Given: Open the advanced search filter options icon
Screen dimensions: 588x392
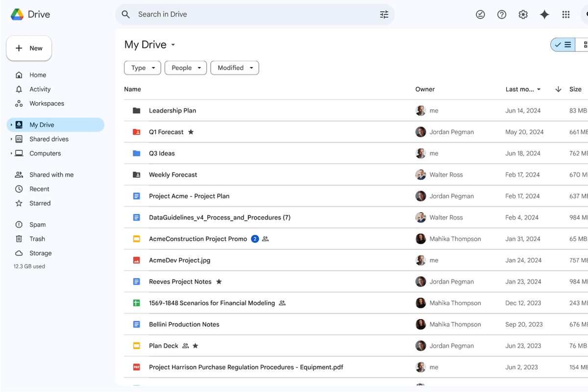Looking at the screenshot, I should click(x=384, y=15).
